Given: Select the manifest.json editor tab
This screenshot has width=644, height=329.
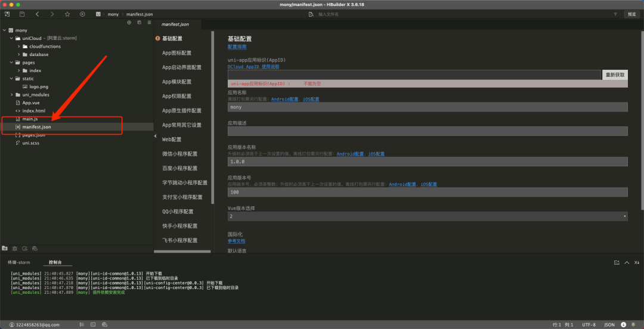Looking at the screenshot, I should tap(175, 24).
